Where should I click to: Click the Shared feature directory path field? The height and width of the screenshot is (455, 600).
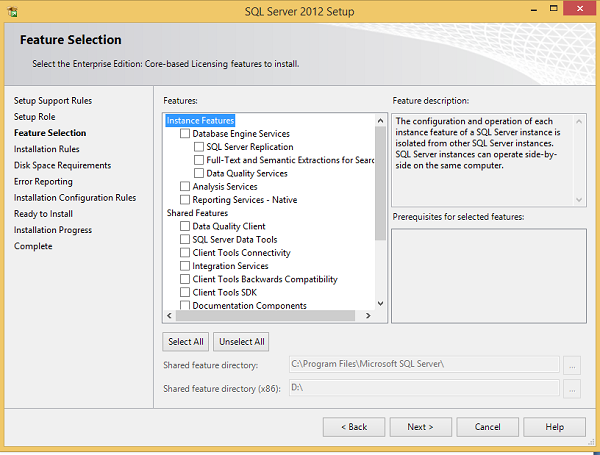coord(423,365)
